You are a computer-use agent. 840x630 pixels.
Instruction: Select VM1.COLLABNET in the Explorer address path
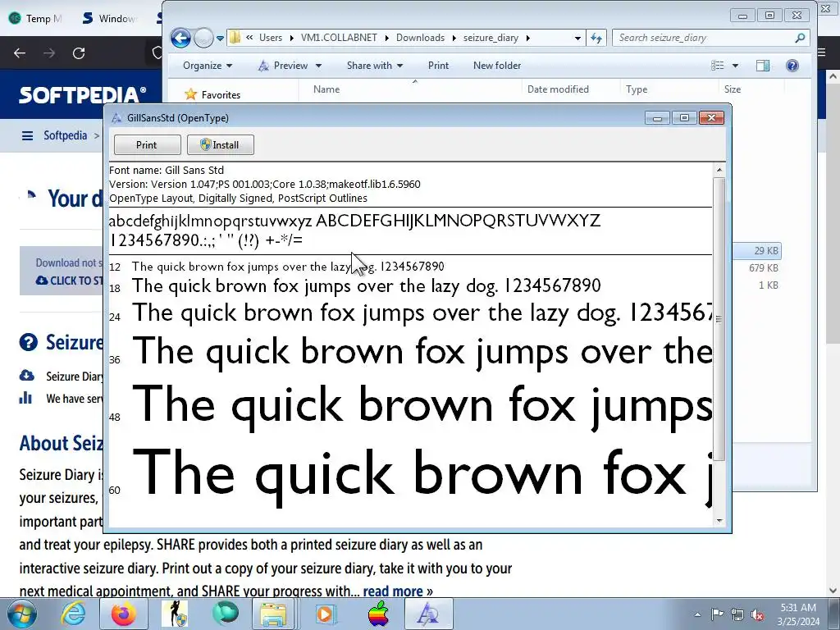[x=339, y=38]
